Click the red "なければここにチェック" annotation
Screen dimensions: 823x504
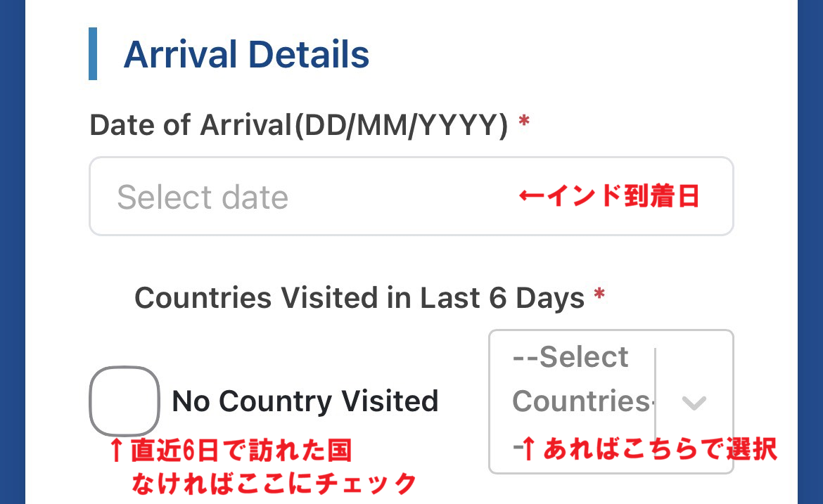coord(274,484)
